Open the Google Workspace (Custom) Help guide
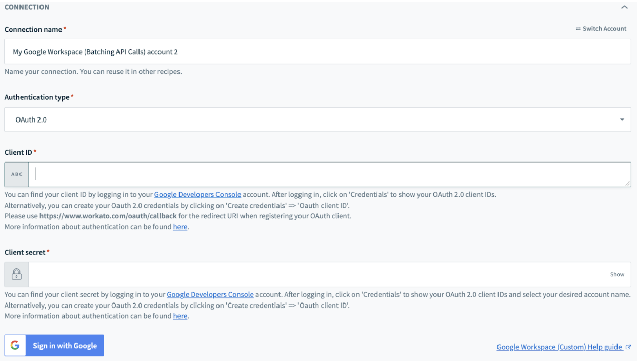Image resolution: width=637 pixels, height=364 pixels. [559, 347]
